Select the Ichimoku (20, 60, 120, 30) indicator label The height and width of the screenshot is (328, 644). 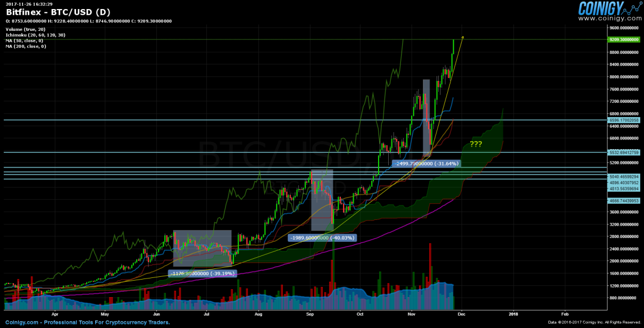point(36,35)
